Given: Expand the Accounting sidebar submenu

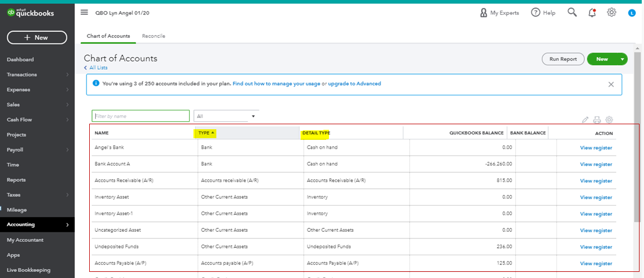Looking at the screenshot, I should (67, 225).
